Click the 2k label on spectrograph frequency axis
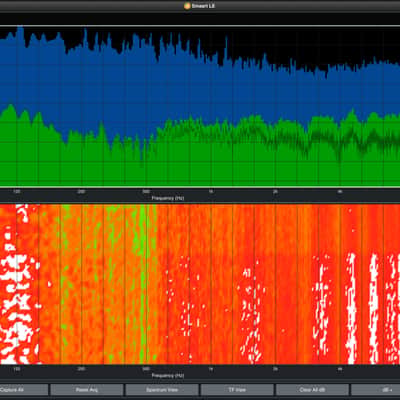Image resolution: width=400 pixels, height=400 pixels. coord(275,369)
